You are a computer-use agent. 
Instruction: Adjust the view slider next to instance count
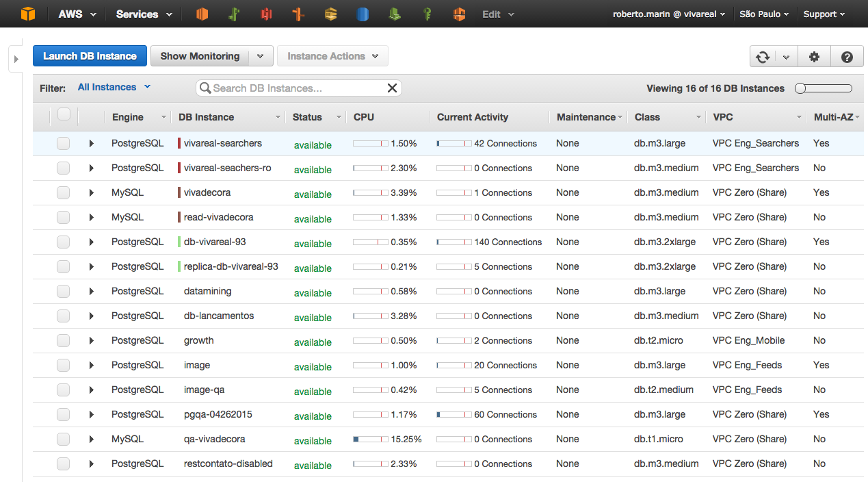(824, 88)
